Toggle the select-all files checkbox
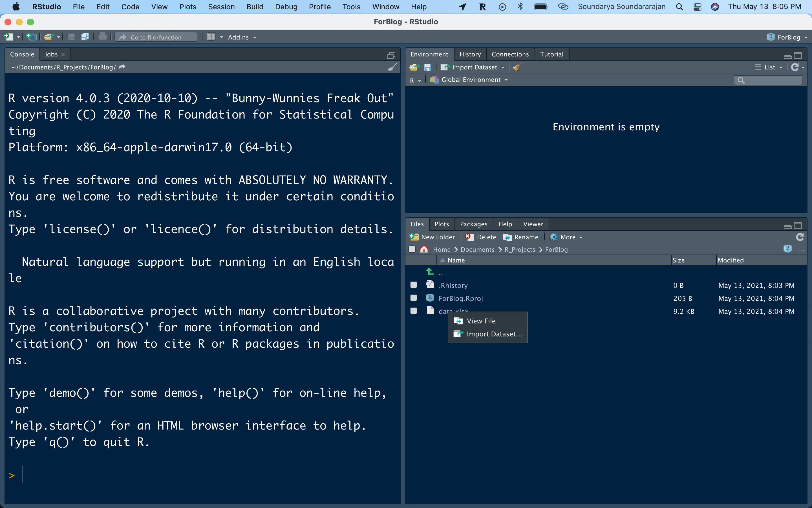 pyautogui.click(x=412, y=249)
